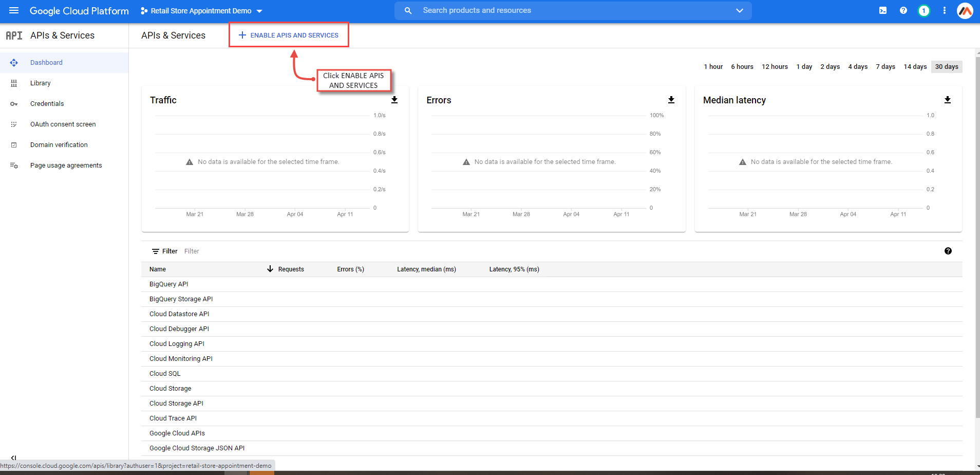The width and height of the screenshot is (980, 475).
Task: Sort table by Name column
Action: pos(158,269)
